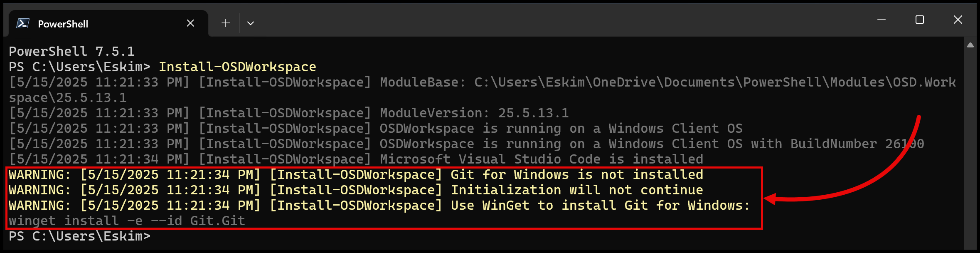The width and height of the screenshot is (980, 253).
Task: Click the PowerShell 7.5.1 header text
Action: 71,51
